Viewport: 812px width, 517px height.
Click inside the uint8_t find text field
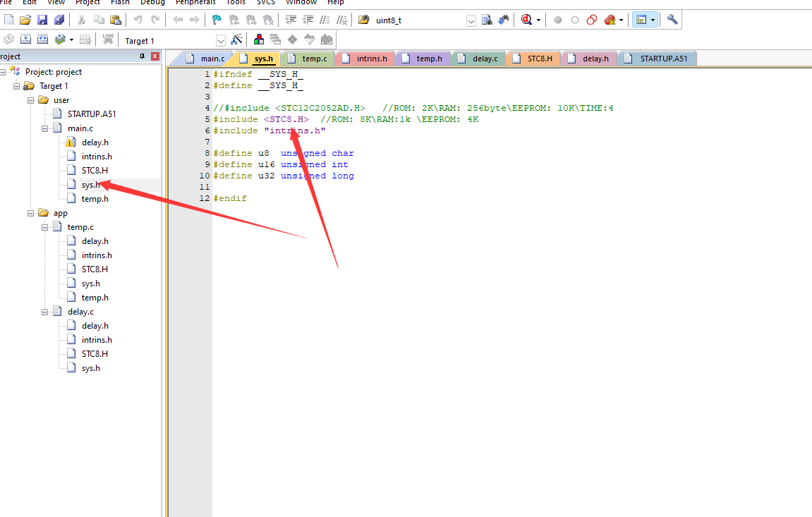[420, 20]
